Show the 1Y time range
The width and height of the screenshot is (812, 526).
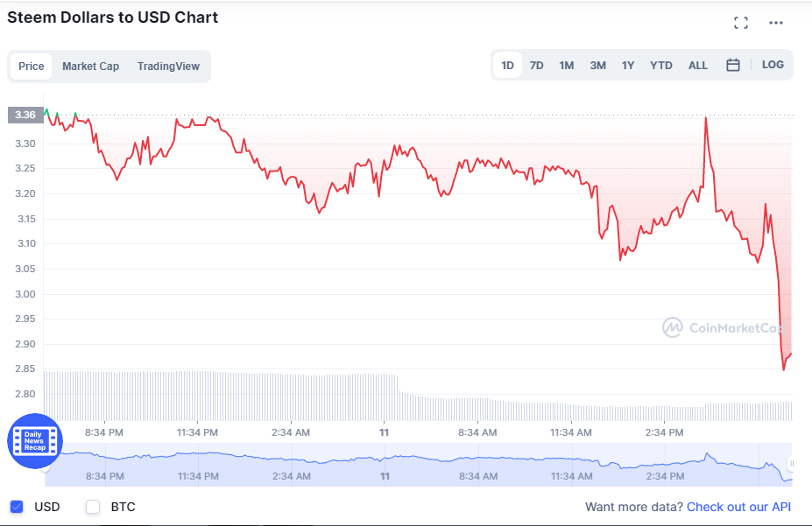(628, 65)
